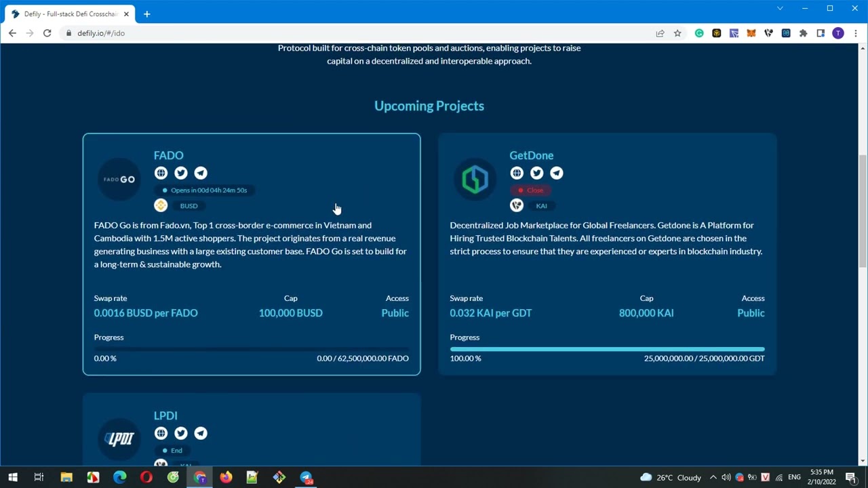Viewport: 868px width, 488px height.
Task: Open GetDone Twitter icon
Action: (536, 173)
